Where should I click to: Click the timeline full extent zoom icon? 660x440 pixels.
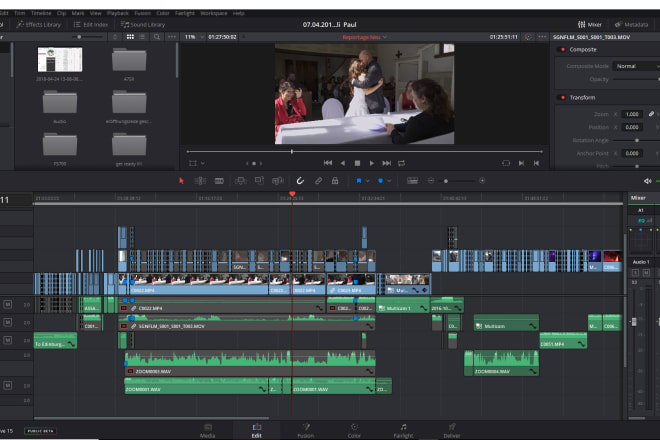pos(412,181)
